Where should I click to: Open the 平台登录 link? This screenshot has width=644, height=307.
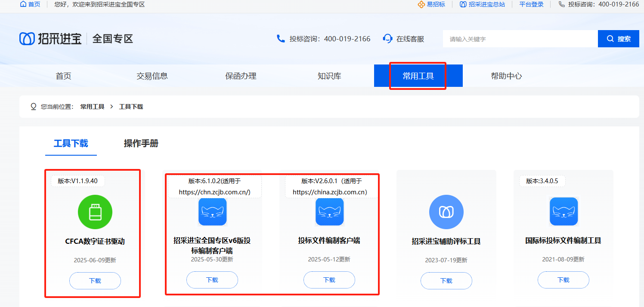coord(531,4)
